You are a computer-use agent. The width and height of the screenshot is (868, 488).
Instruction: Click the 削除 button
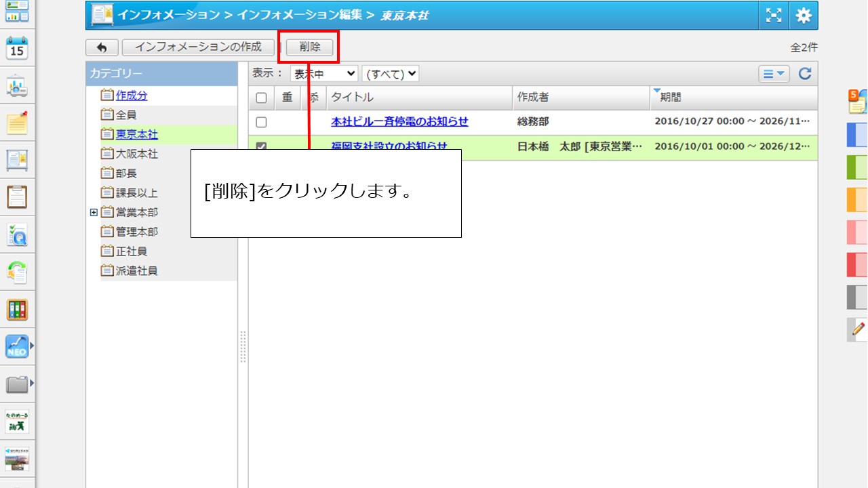pyautogui.click(x=310, y=47)
